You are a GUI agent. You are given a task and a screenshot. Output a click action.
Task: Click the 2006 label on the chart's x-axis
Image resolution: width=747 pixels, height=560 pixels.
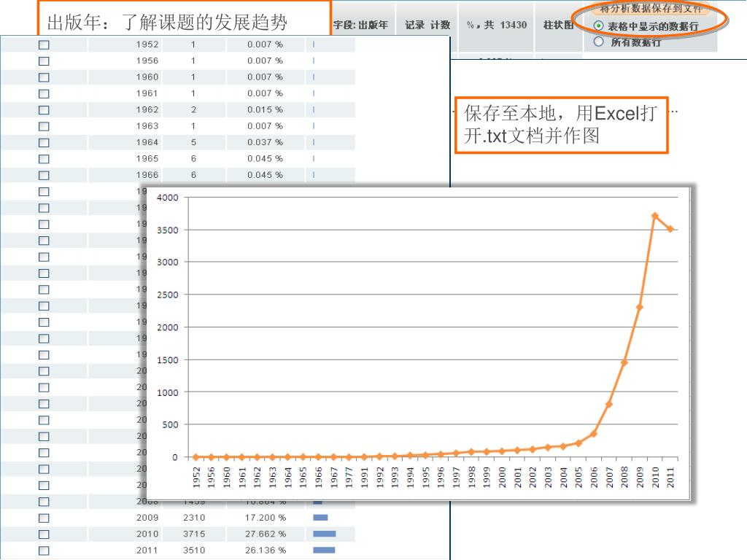pyautogui.click(x=594, y=477)
